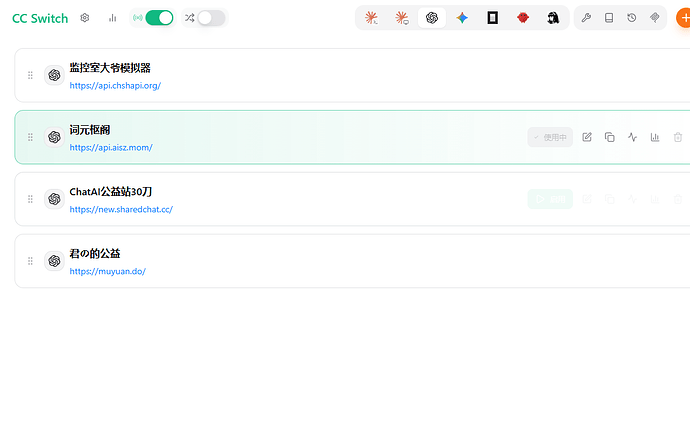Select the black square app tab
This screenshot has width=690, height=424.
pos(492,18)
